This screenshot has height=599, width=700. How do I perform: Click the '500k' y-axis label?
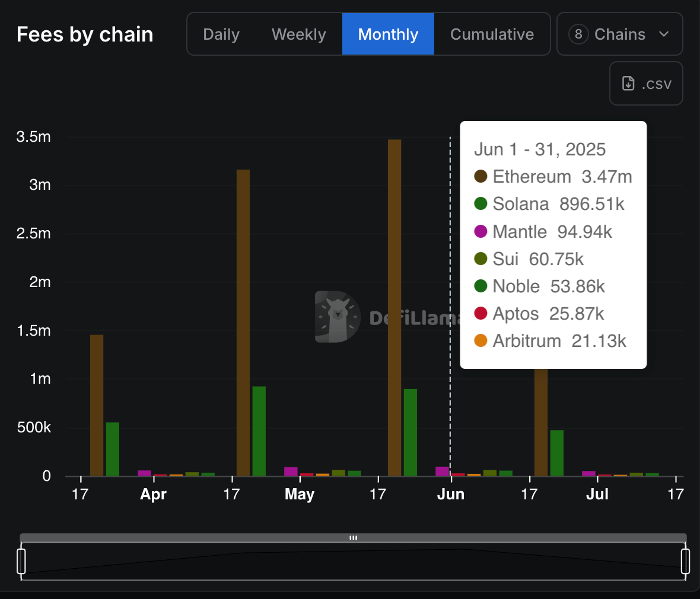click(x=34, y=428)
